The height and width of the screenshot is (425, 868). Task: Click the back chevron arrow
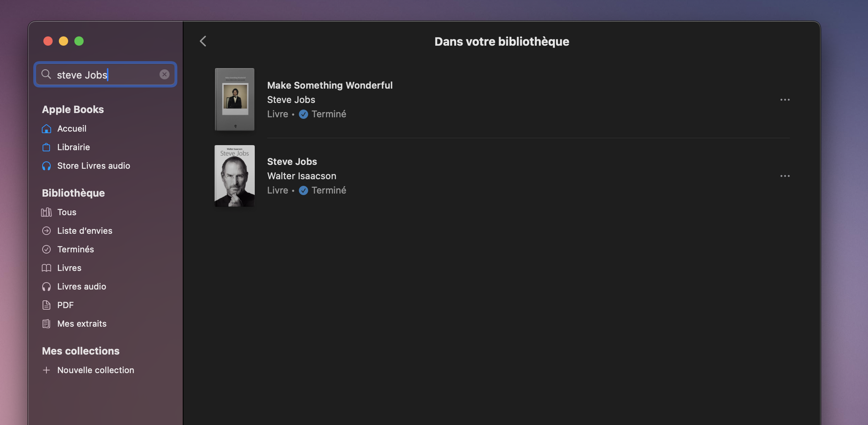click(203, 41)
